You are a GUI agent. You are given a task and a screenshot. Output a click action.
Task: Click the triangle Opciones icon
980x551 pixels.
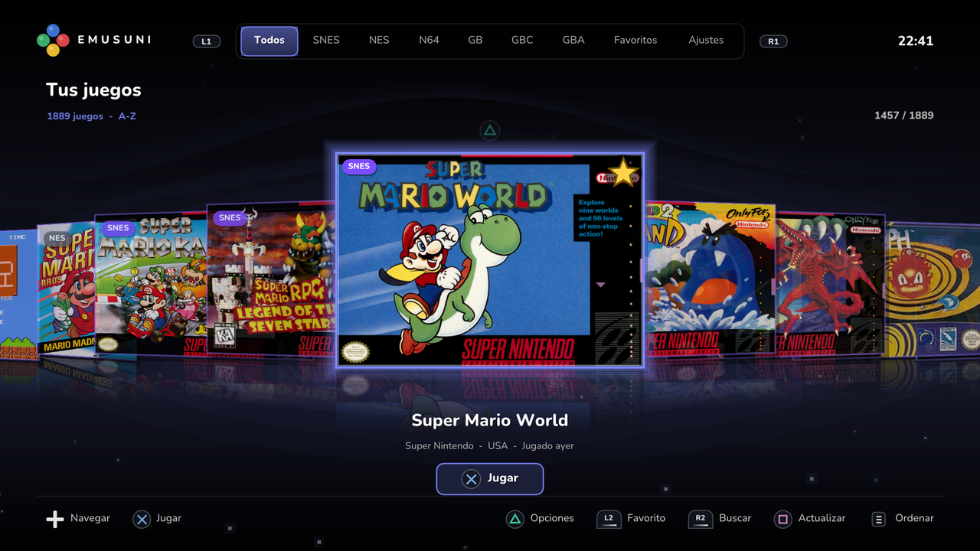[x=515, y=519]
